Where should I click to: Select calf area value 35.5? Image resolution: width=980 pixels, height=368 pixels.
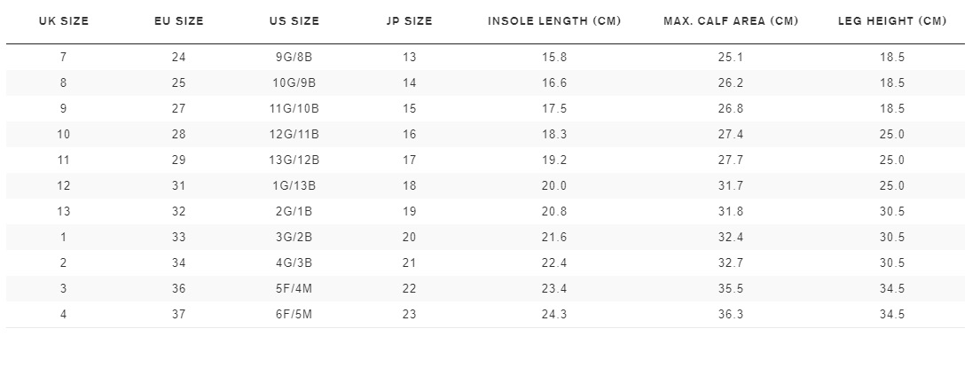(x=731, y=289)
